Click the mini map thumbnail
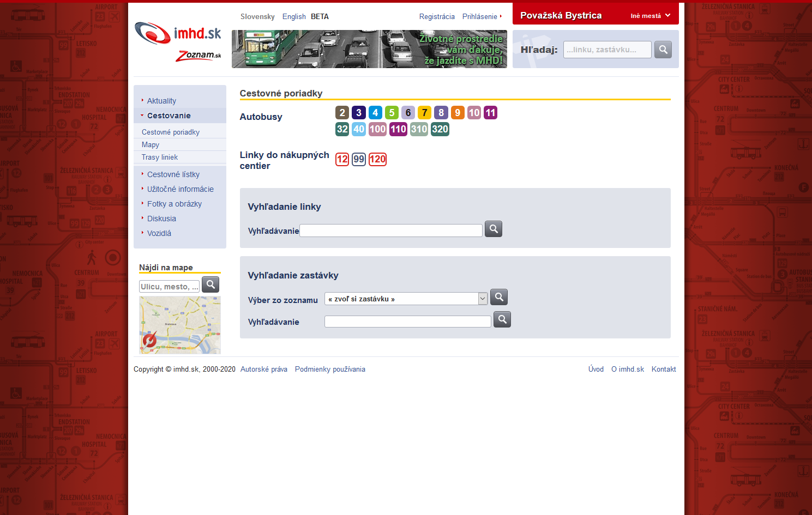812x515 pixels. coord(179,325)
